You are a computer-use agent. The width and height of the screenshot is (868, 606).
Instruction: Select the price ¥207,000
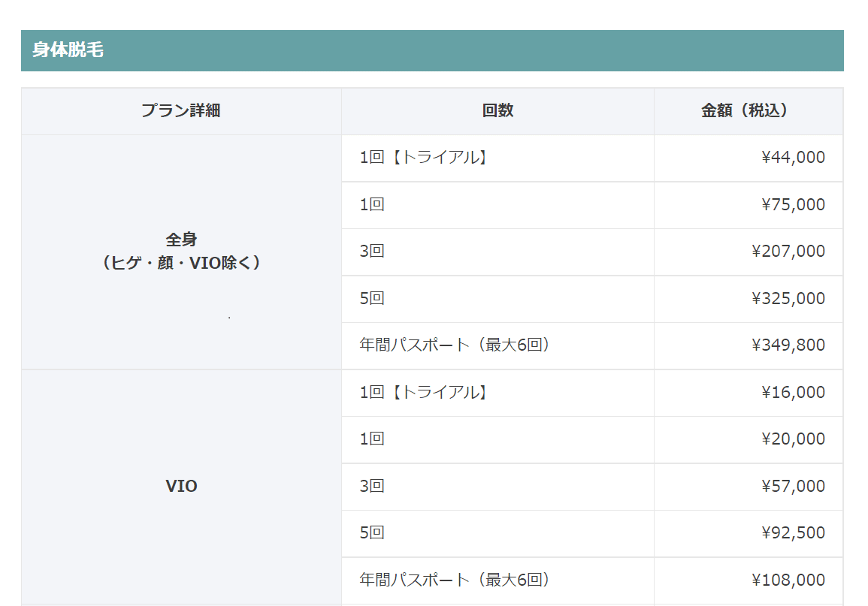tap(788, 252)
